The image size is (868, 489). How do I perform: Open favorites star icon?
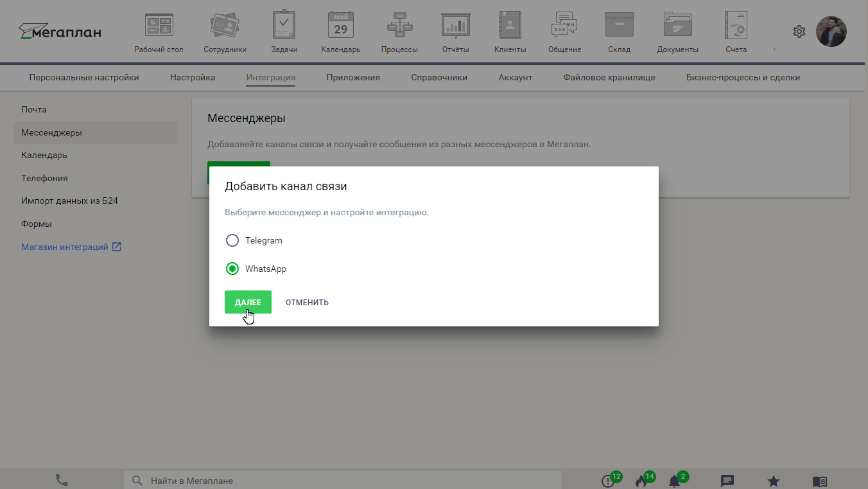click(774, 481)
